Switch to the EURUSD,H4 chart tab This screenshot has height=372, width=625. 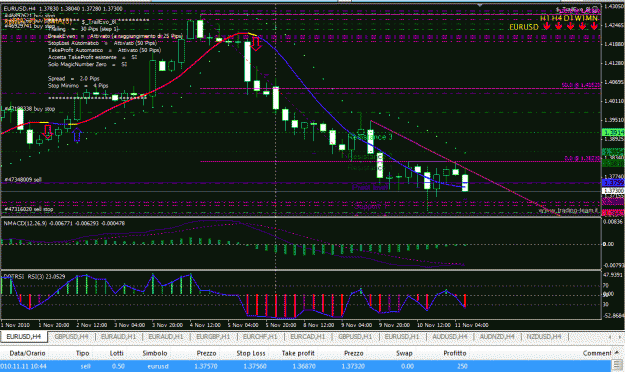point(24,337)
